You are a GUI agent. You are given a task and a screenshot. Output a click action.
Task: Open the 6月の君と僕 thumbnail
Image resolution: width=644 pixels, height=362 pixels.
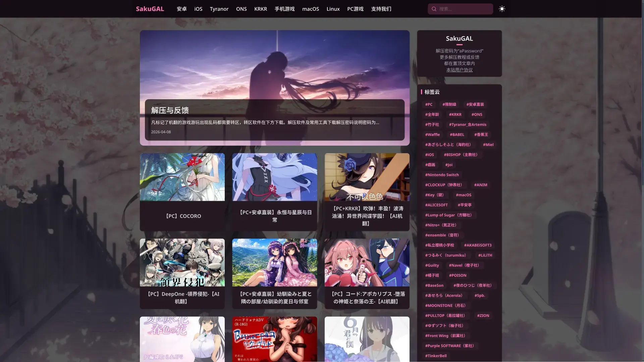pos(367,339)
